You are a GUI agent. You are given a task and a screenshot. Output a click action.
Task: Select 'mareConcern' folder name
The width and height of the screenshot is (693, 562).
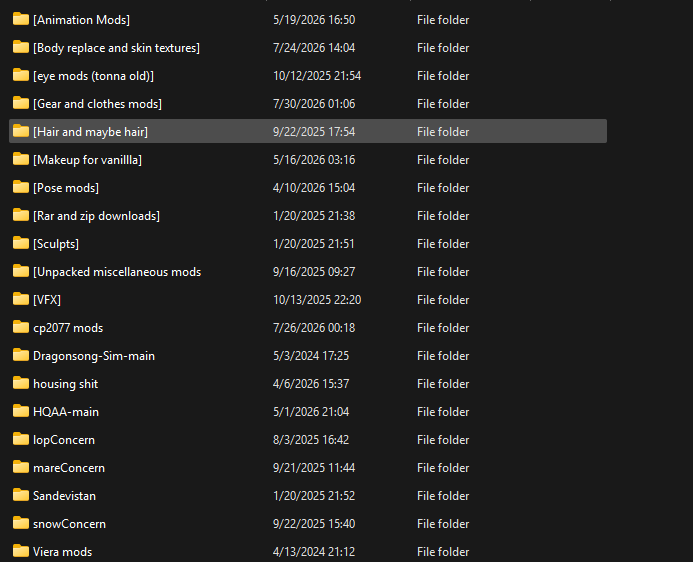click(69, 468)
